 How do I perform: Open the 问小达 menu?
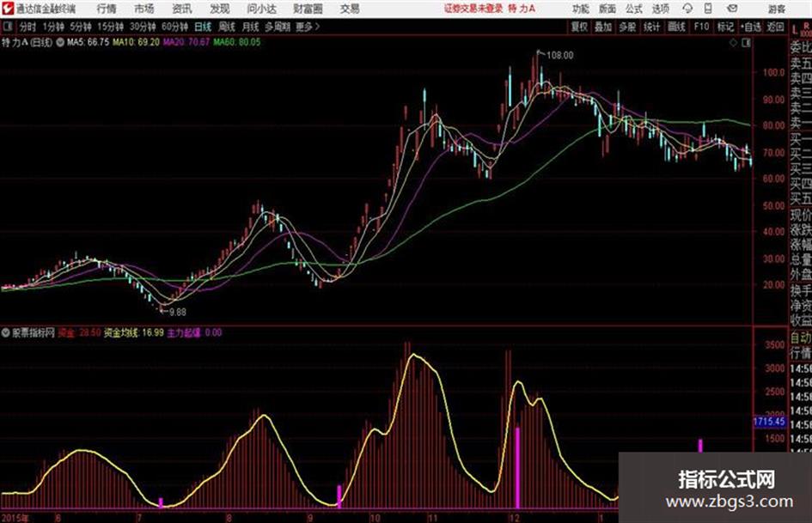261,9
